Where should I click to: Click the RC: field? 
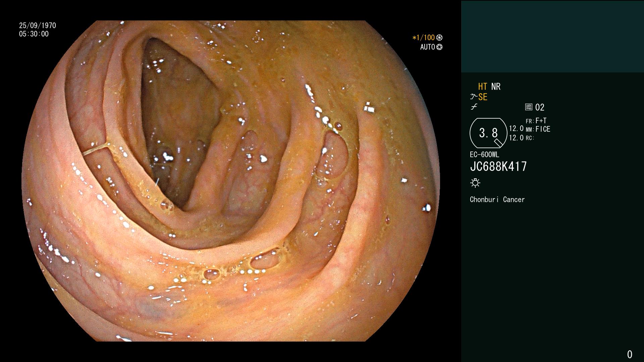point(530,138)
